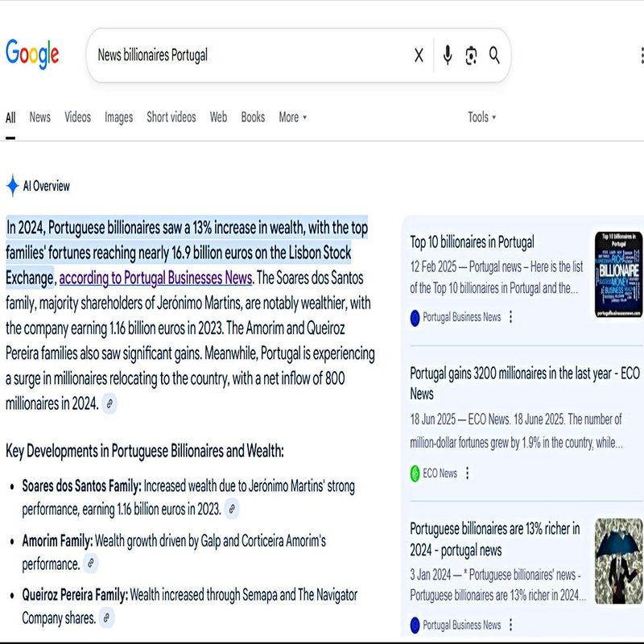This screenshot has height=644, width=644.
Task: Switch to the Short videos tab
Action: pos(171,117)
